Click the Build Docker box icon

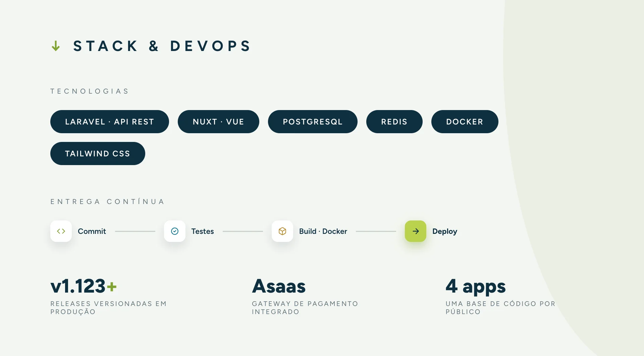pyautogui.click(x=282, y=231)
